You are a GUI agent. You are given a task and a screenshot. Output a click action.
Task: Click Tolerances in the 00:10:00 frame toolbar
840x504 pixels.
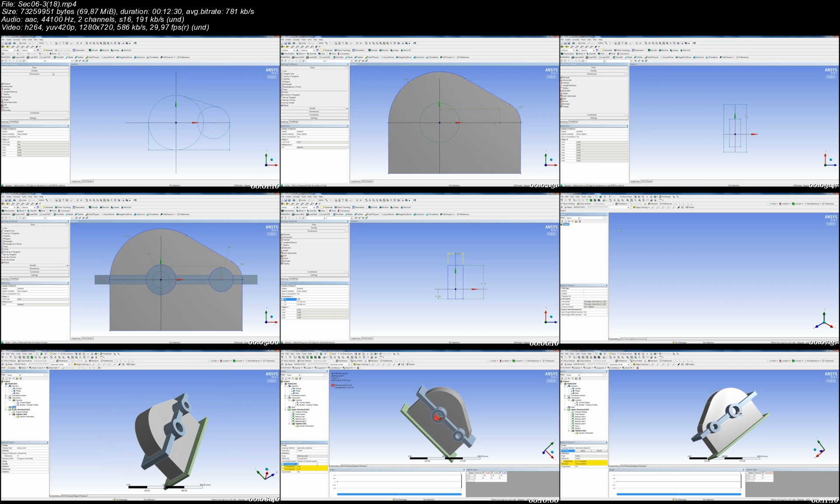[x=548, y=360]
